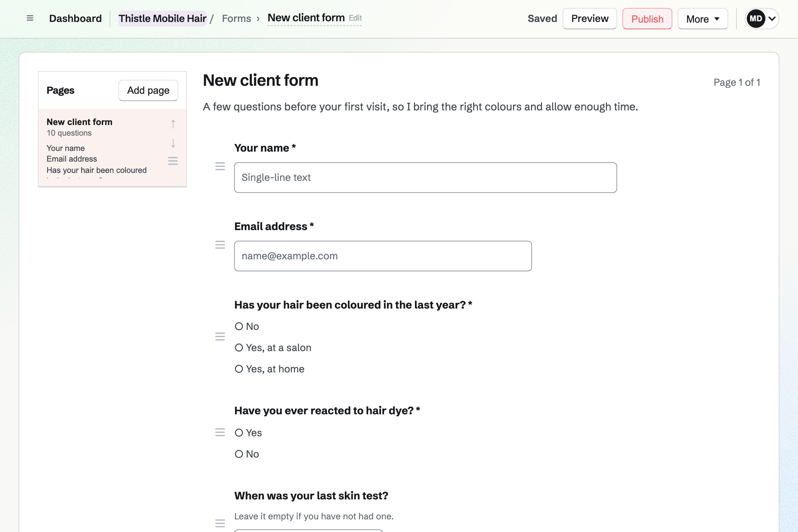Add a new page
Viewport: 798px width, 532px height.
tap(148, 90)
